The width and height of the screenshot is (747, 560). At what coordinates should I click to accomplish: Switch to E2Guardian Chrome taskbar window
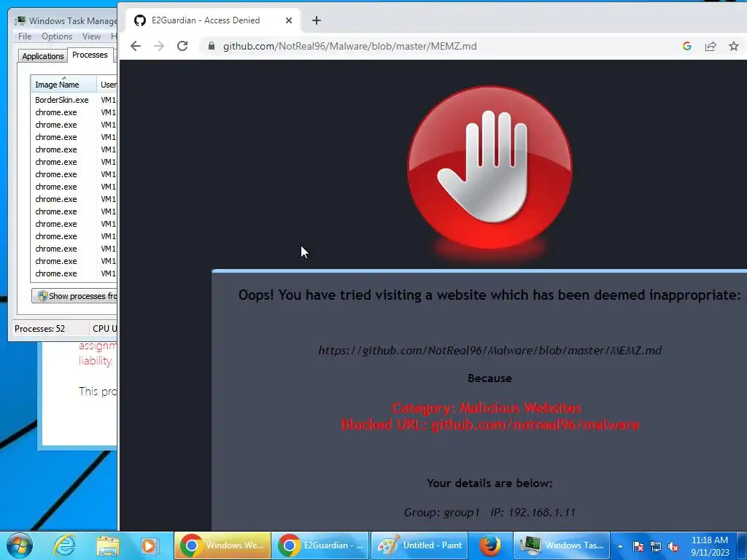[320, 545]
